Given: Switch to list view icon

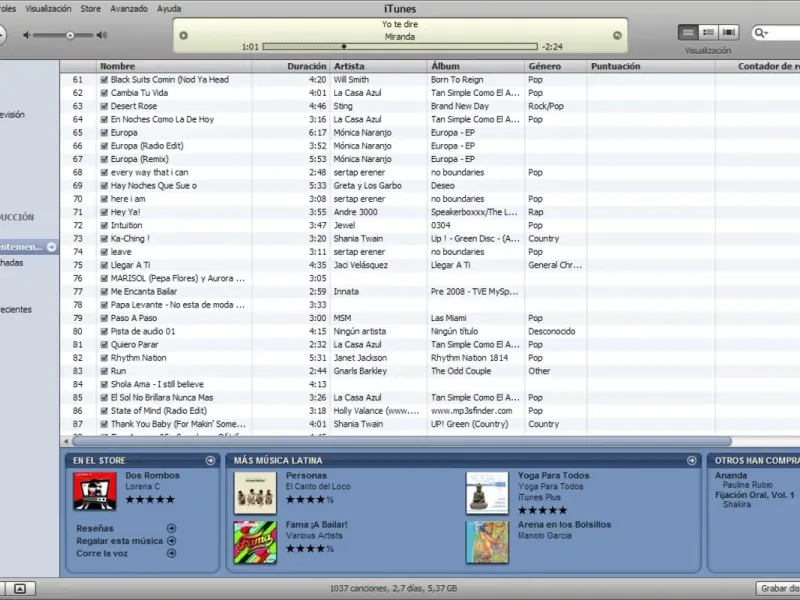Looking at the screenshot, I should tap(688, 33).
